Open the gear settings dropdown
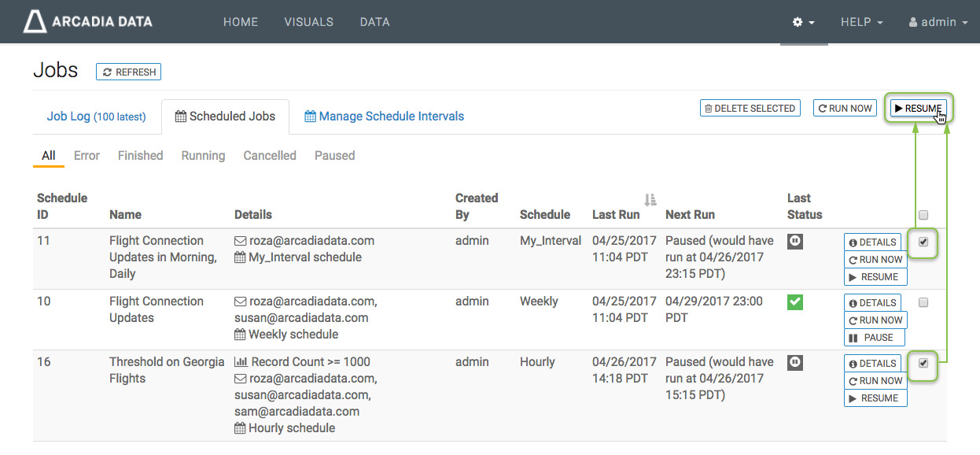Screen dimensions: 980x455 803,22
